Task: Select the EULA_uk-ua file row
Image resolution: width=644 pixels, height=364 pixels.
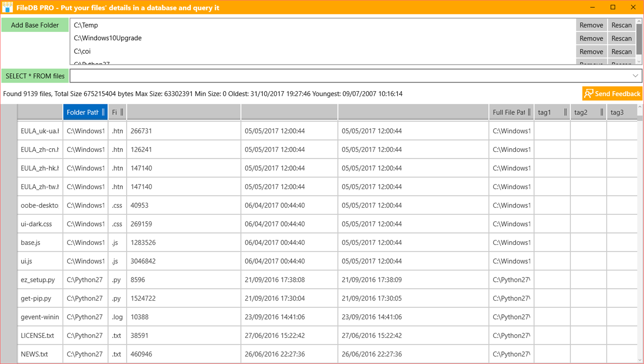Action: [327, 131]
